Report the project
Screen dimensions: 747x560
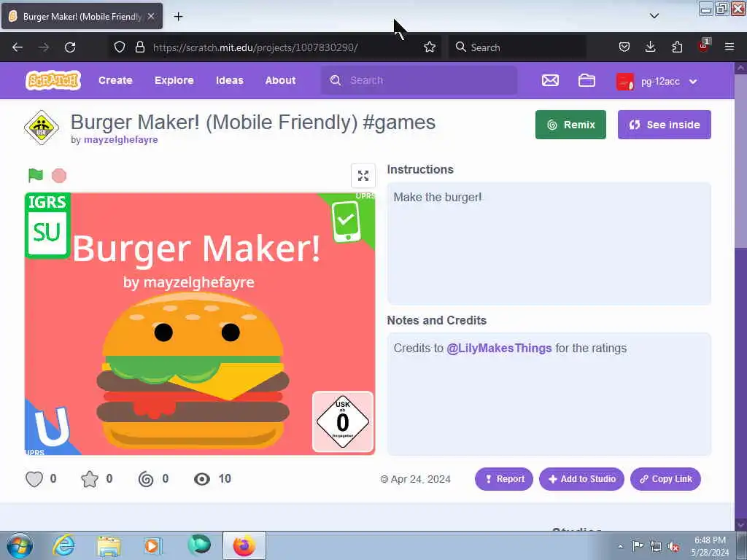[x=504, y=479]
